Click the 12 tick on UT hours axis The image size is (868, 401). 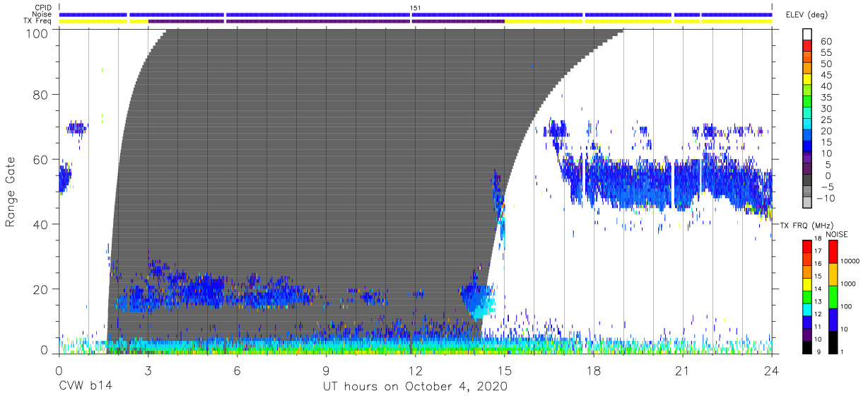pos(416,371)
